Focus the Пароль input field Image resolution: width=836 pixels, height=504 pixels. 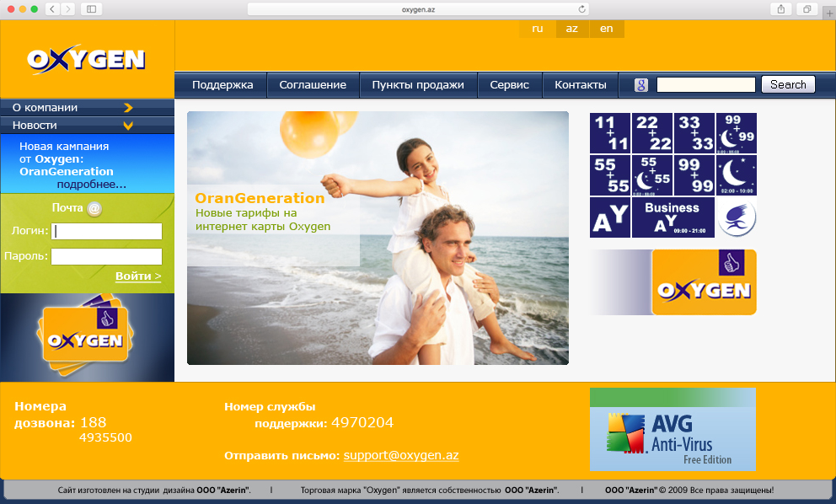tap(107, 256)
